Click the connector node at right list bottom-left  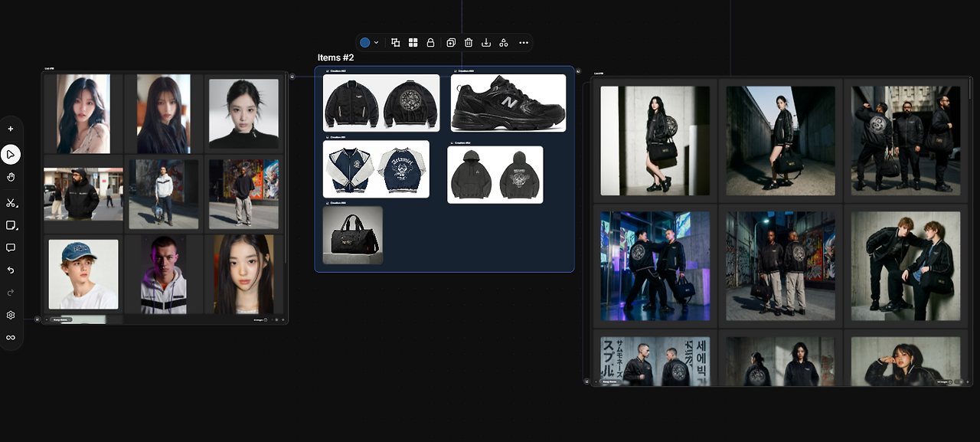[586, 381]
